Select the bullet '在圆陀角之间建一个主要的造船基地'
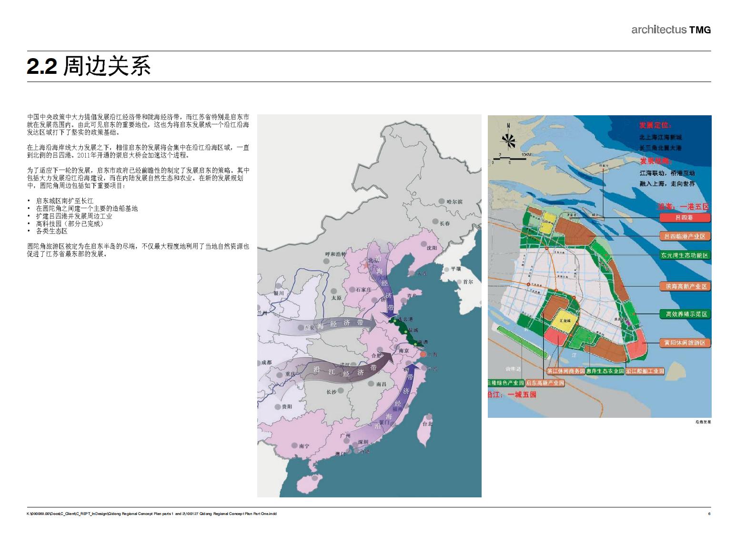The image size is (756, 535). [x=87, y=208]
